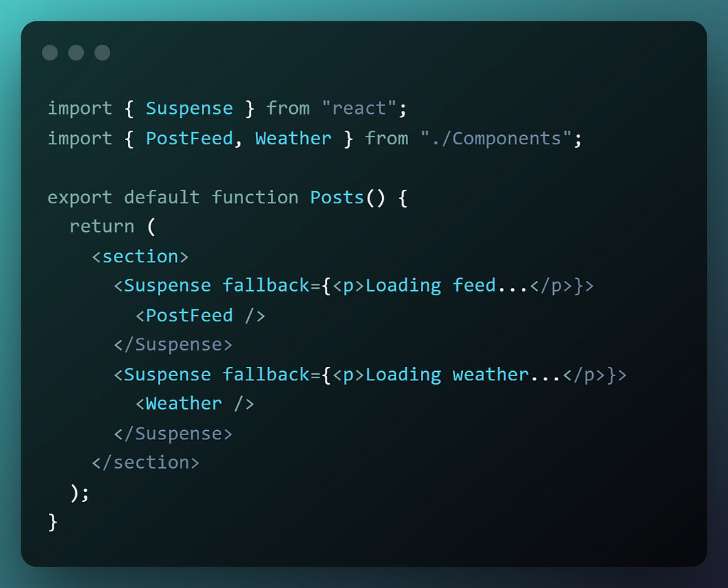Click the first closing Suspense tag
The image size is (728, 588).
pyautogui.click(x=173, y=345)
